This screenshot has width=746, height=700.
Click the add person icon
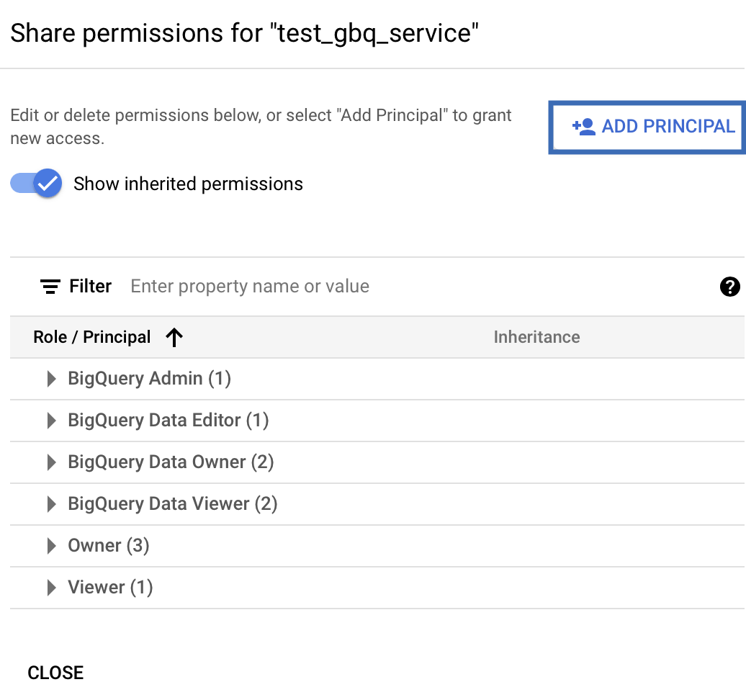point(583,127)
